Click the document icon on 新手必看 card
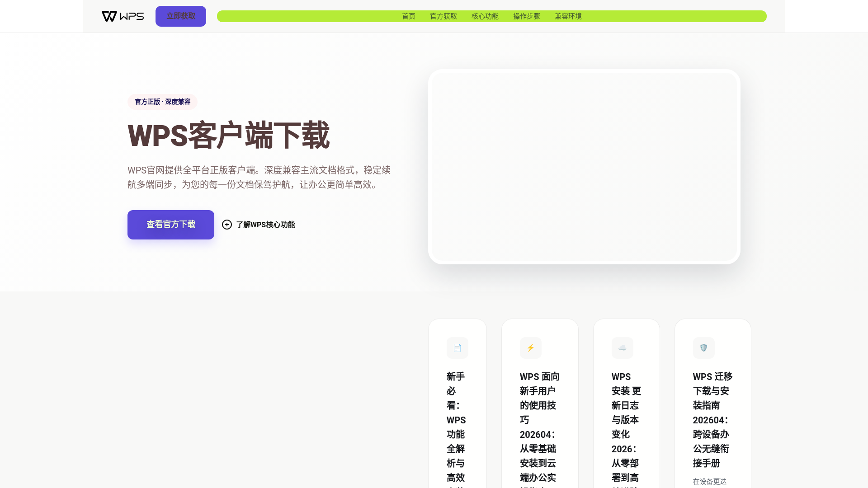 [458, 348]
